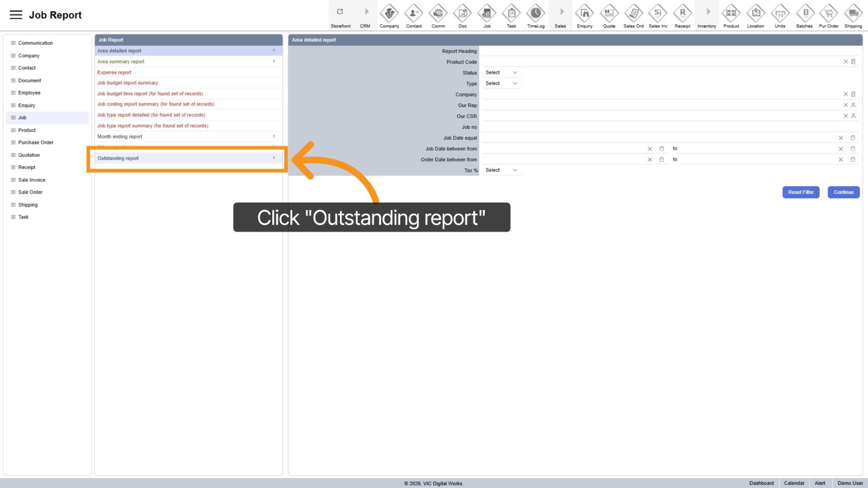Open the Company module icon
Viewport: 868px width, 488px height.
coord(389,13)
